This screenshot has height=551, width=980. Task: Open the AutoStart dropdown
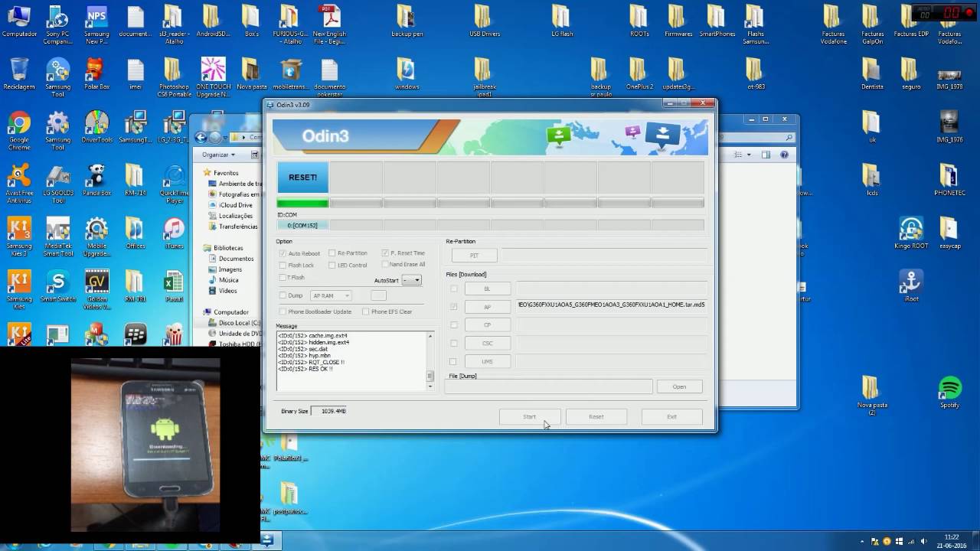pyautogui.click(x=412, y=280)
